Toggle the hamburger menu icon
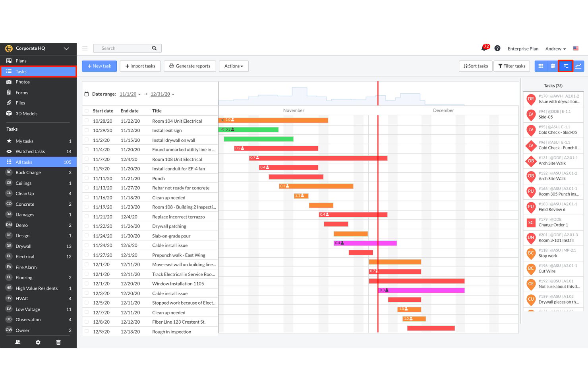The image size is (588, 392). 85,48
